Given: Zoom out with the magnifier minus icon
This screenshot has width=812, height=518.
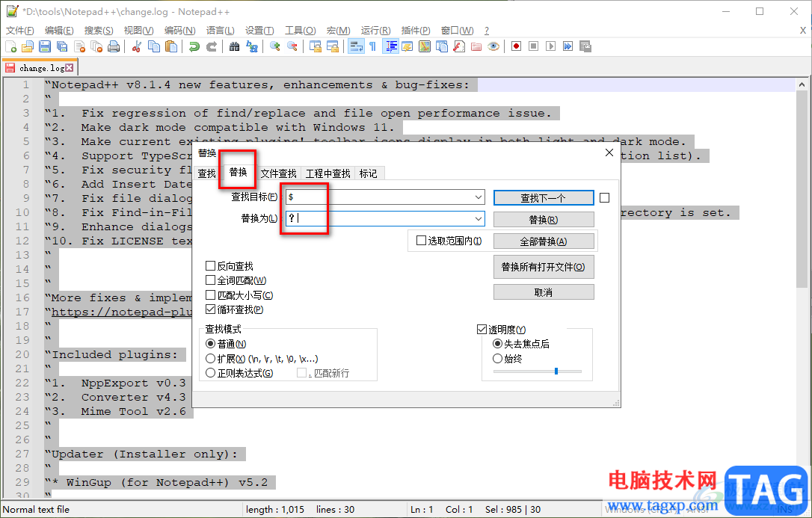Looking at the screenshot, I should (x=292, y=46).
